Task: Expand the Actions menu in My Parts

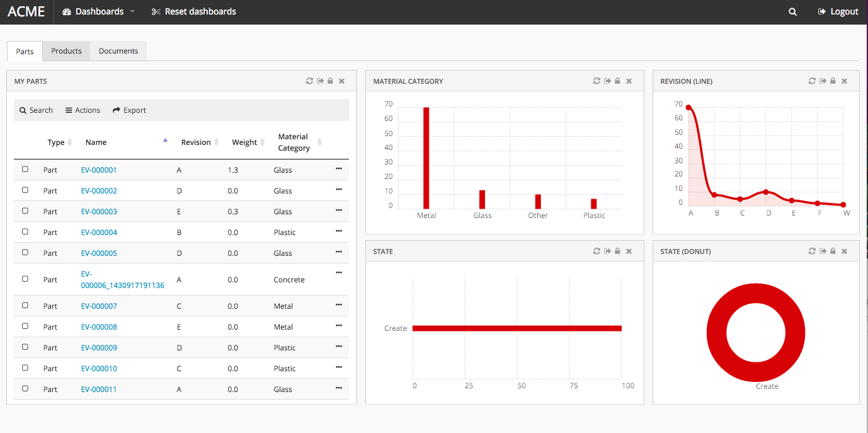Action: (83, 110)
